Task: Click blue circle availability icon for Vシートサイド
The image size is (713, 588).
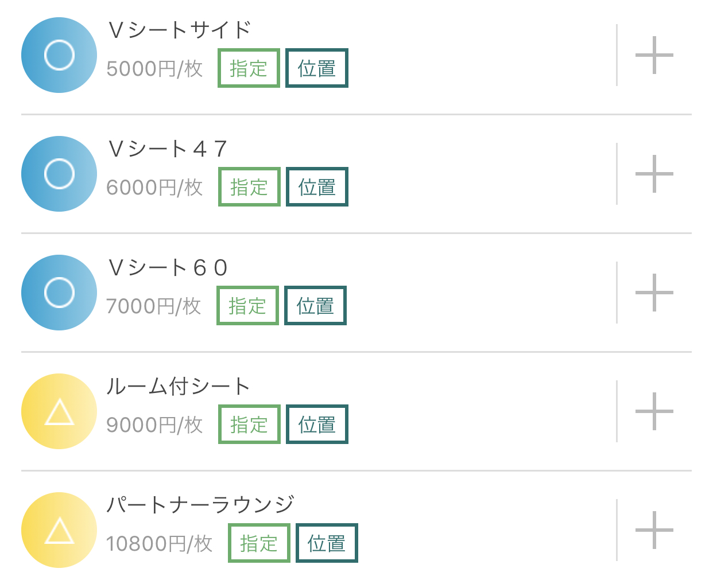Action: tap(59, 55)
